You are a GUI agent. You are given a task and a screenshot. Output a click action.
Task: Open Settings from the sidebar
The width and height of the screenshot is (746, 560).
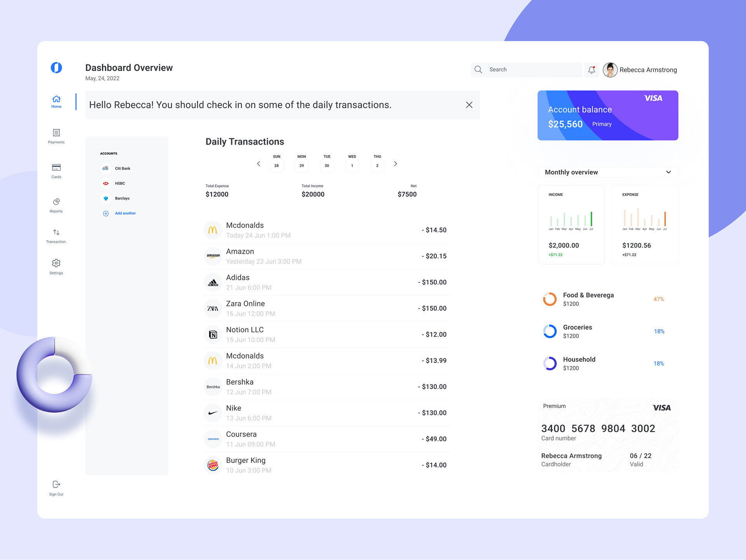pyautogui.click(x=56, y=263)
